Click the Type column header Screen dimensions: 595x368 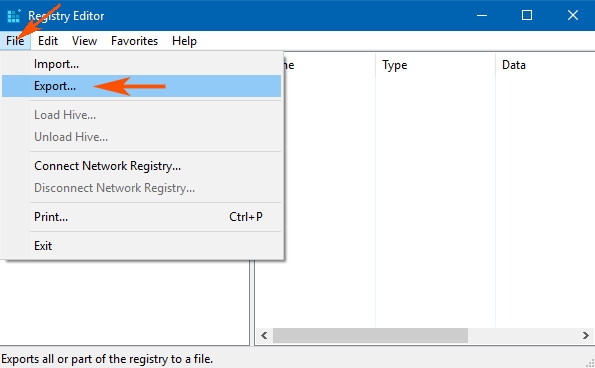pos(435,65)
